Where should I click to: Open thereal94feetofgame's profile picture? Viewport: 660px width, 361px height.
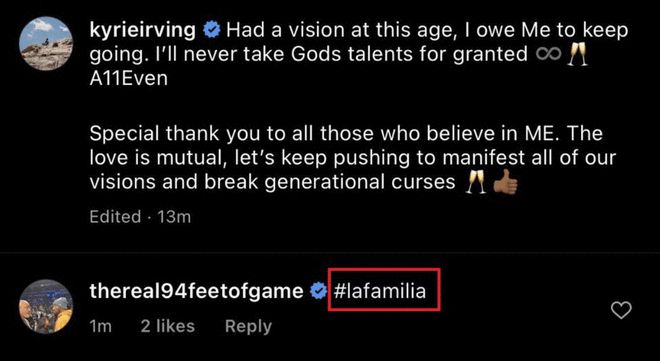pos(46,306)
